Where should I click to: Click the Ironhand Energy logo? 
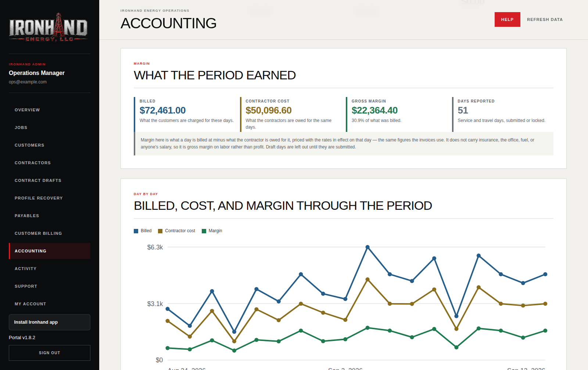click(x=48, y=28)
